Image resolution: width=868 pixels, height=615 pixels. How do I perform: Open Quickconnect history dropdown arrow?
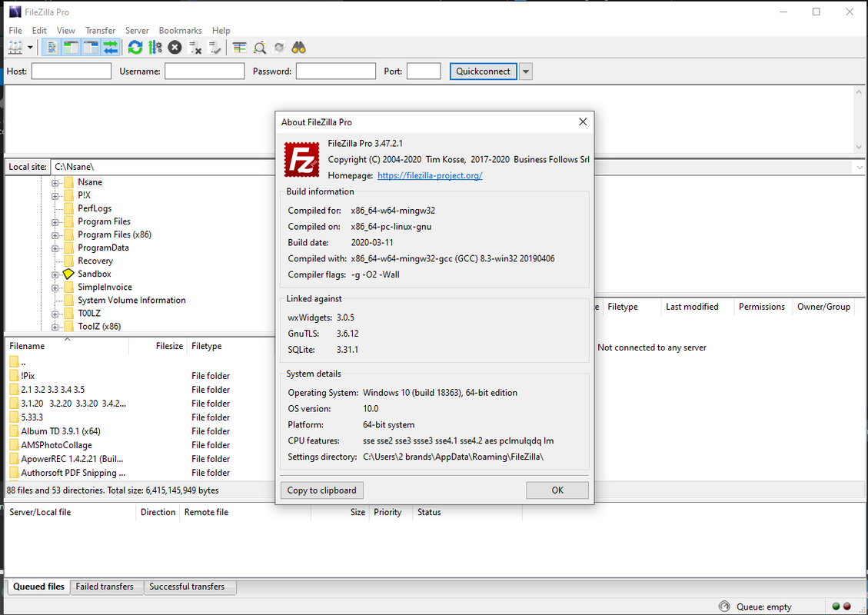(526, 71)
